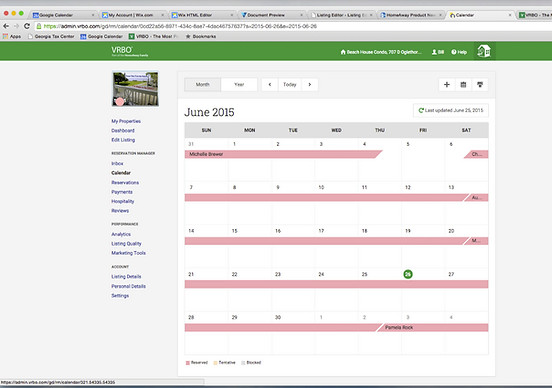Open the Beach House Condo property selector
The height and width of the screenshot is (388, 552).
381,52
